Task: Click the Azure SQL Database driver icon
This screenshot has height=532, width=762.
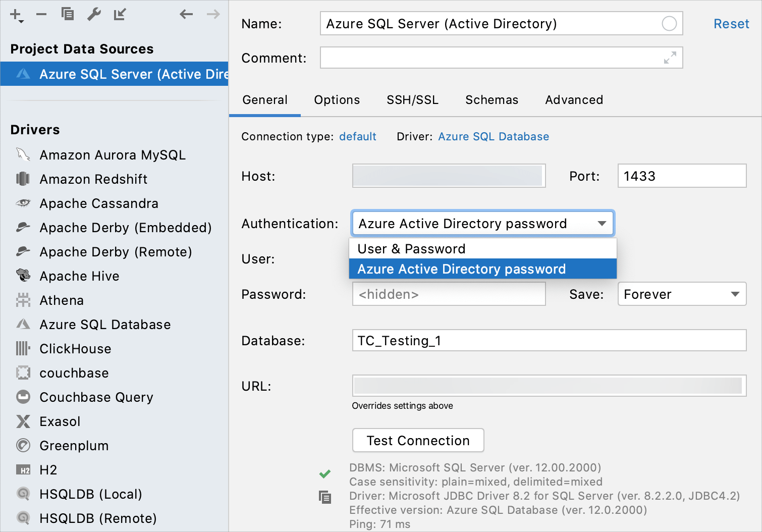Action: (x=23, y=324)
